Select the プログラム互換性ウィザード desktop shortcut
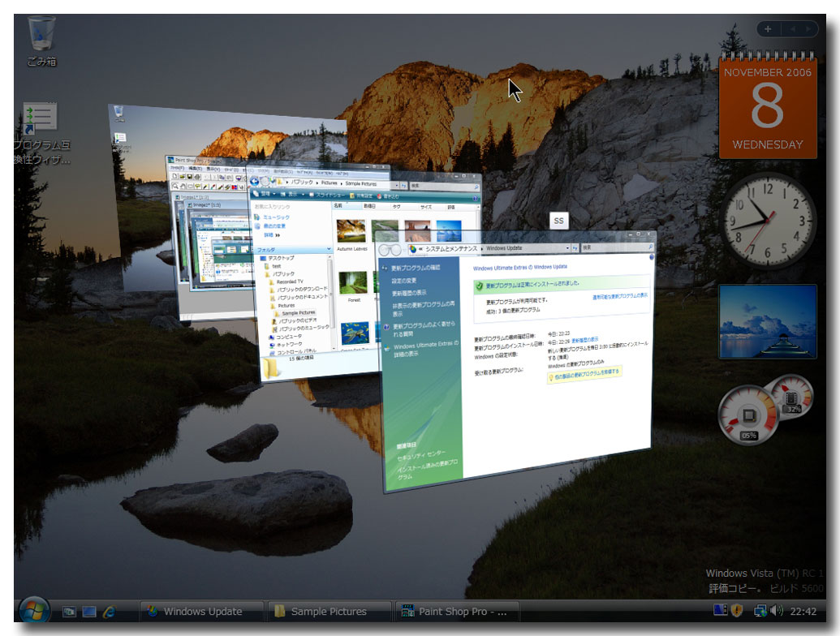840x636 pixels. click(x=41, y=134)
